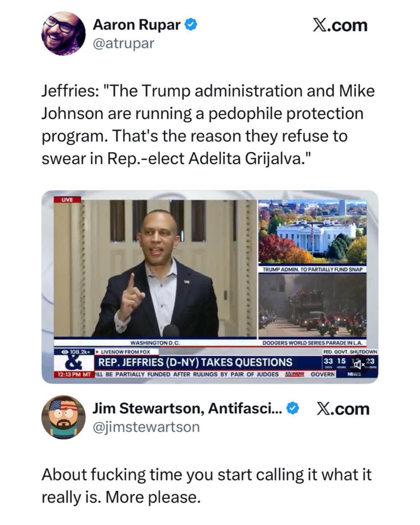Screen dimensions: 420x525
Task: Click the X.com logo beside Jim Stewartson
Action: click(342, 409)
